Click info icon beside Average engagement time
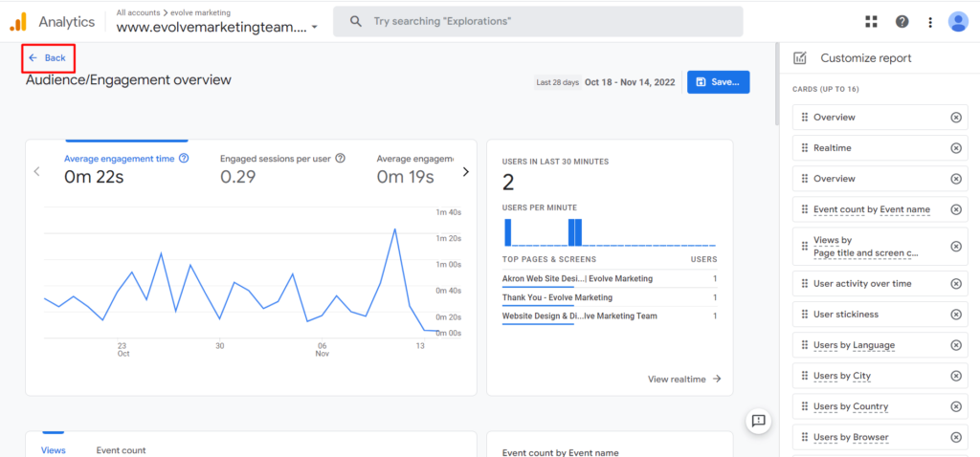This screenshot has width=980, height=457. pyautogui.click(x=184, y=159)
